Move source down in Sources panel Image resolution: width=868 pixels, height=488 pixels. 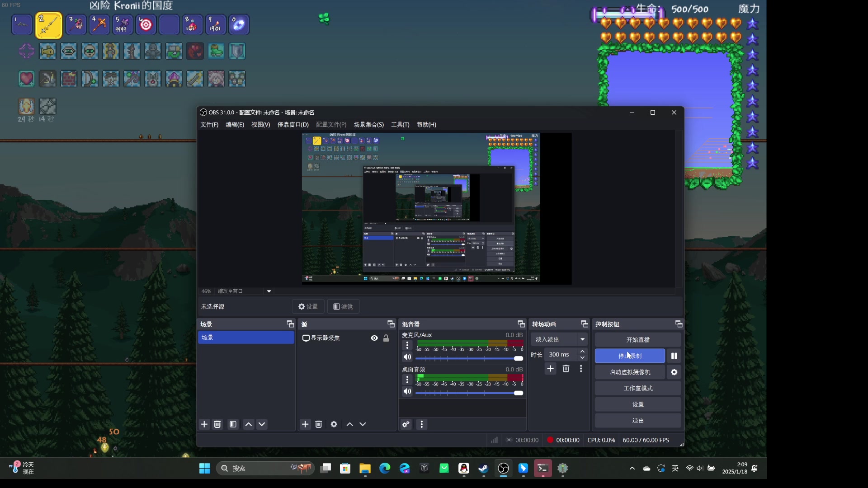click(x=363, y=424)
